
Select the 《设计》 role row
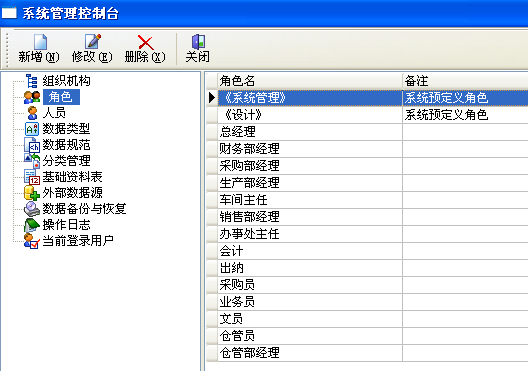point(367,115)
